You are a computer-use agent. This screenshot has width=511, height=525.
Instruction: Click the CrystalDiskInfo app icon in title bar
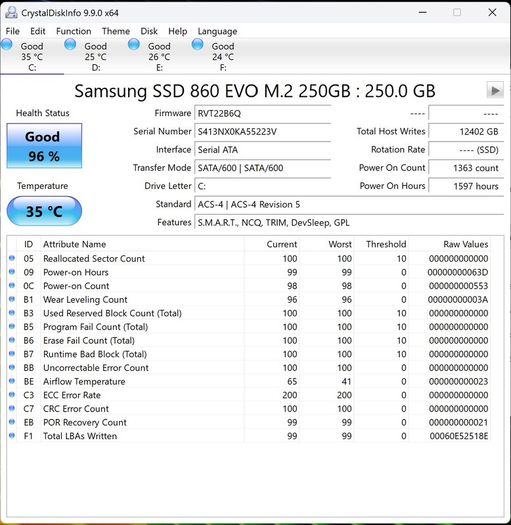(11, 13)
